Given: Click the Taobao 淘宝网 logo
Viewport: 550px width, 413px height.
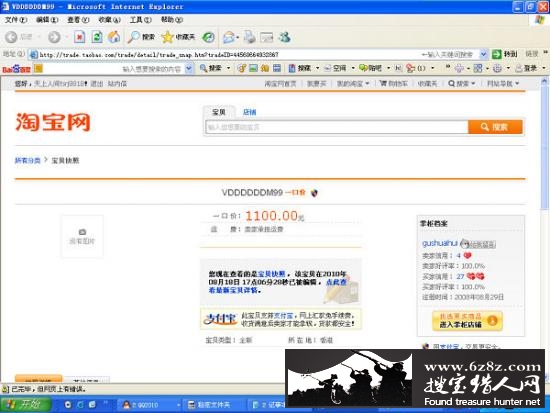Looking at the screenshot, I should tap(53, 122).
